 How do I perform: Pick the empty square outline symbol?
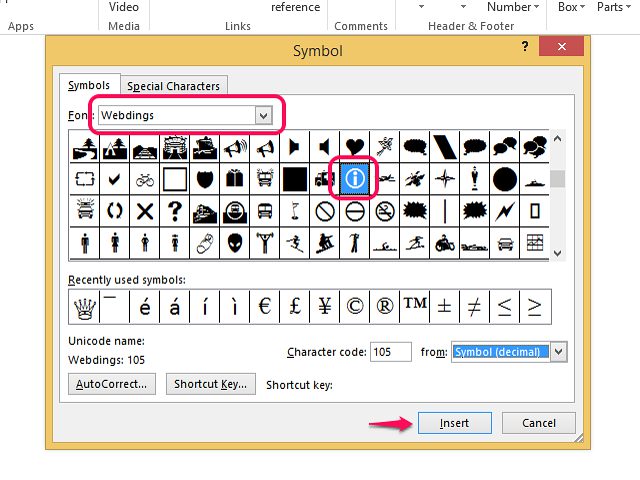[175, 179]
